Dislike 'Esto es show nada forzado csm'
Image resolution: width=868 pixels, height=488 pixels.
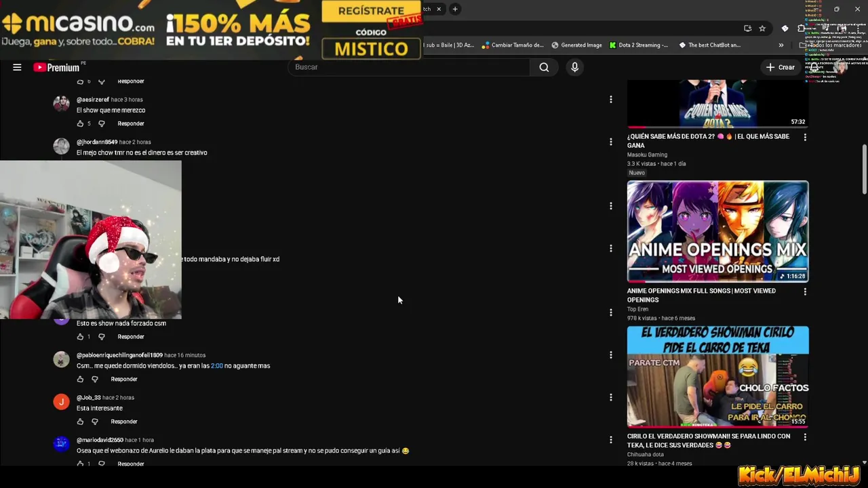tap(102, 336)
